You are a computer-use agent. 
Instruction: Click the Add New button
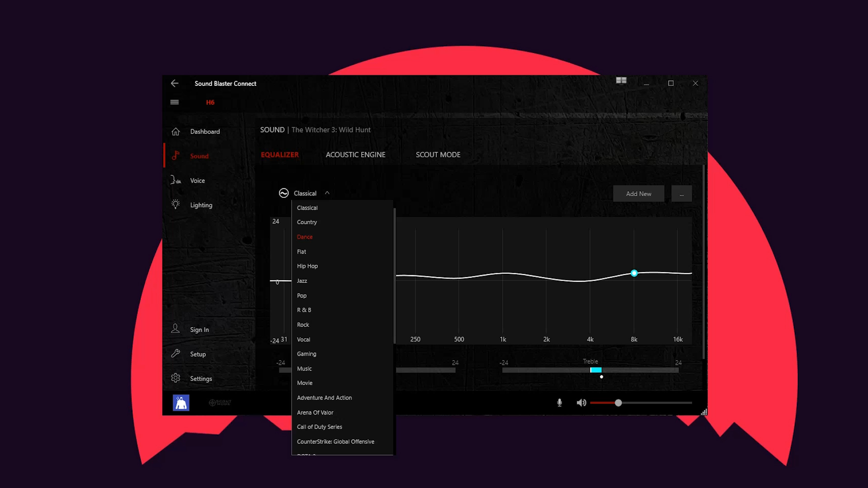point(638,193)
